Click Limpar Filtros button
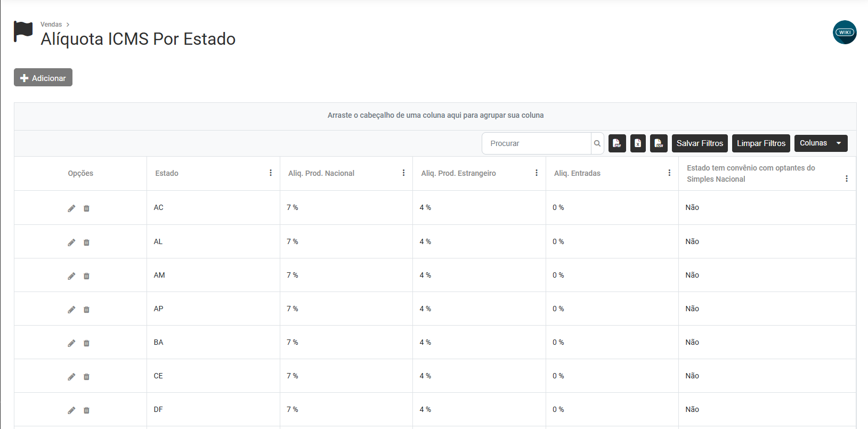Screen dimensions: 868x429 pyautogui.click(x=761, y=143)
